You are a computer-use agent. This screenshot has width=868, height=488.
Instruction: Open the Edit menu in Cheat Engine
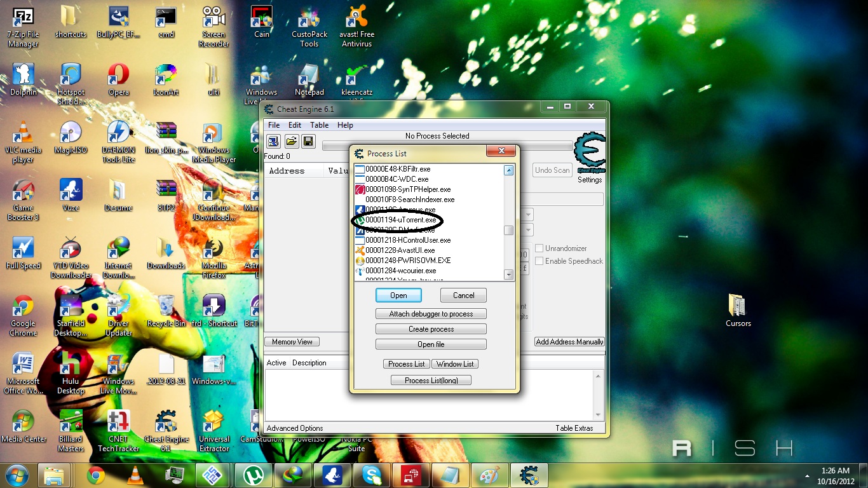click(x=295, y=125)
